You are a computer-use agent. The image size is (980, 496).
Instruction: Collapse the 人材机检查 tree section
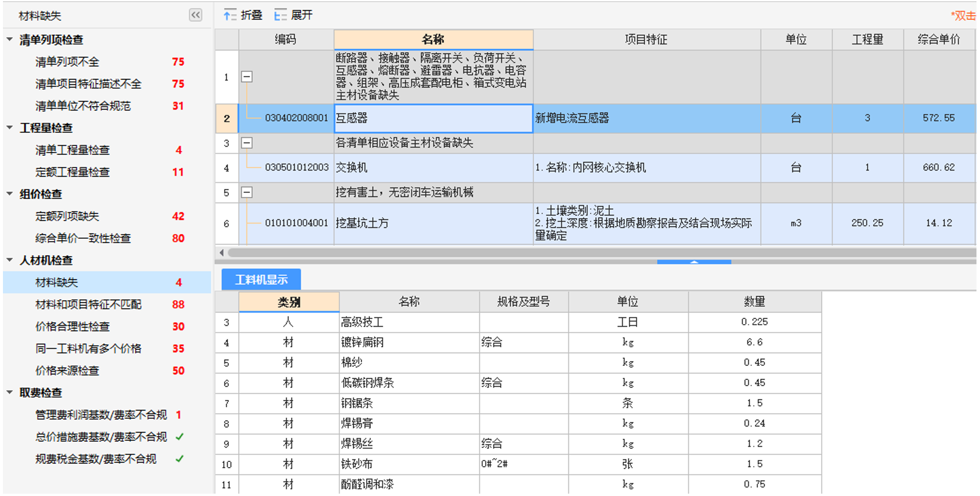point(9,260)
